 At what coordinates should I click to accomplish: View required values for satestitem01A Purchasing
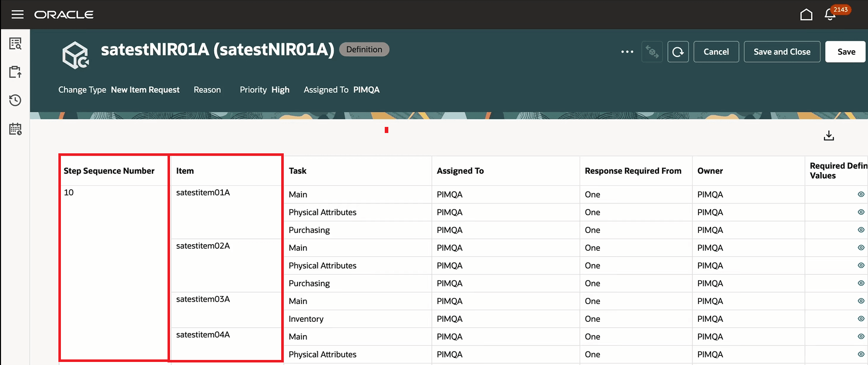(x=861, y=230)
